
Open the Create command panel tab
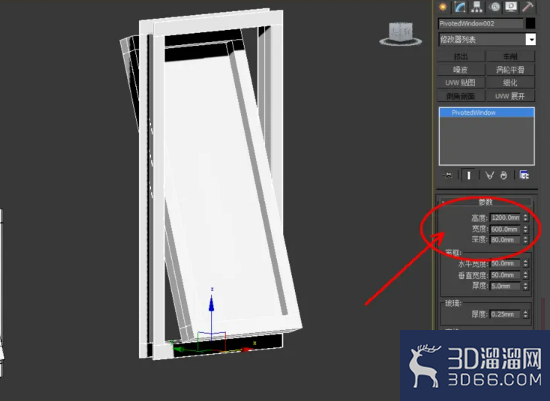coord(443,7)
